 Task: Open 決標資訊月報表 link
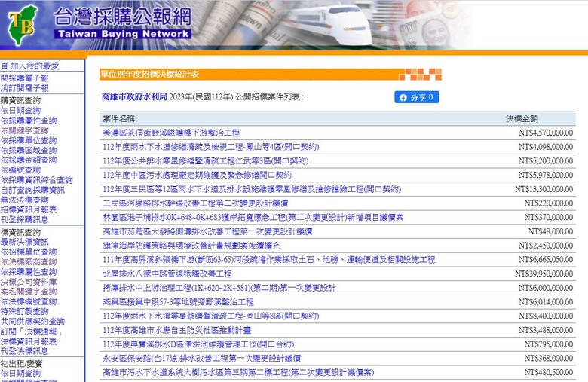29,341
